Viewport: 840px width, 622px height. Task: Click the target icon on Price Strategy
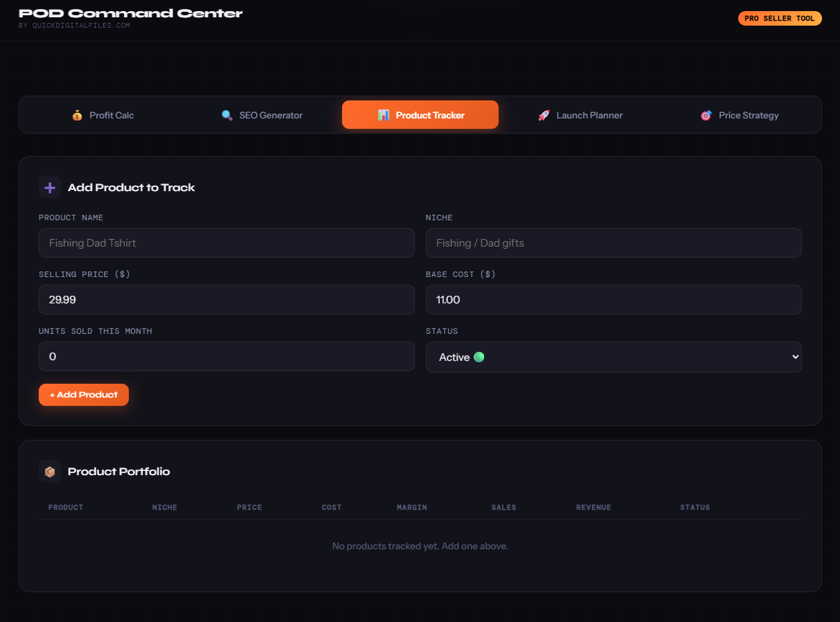click(706, 115)
